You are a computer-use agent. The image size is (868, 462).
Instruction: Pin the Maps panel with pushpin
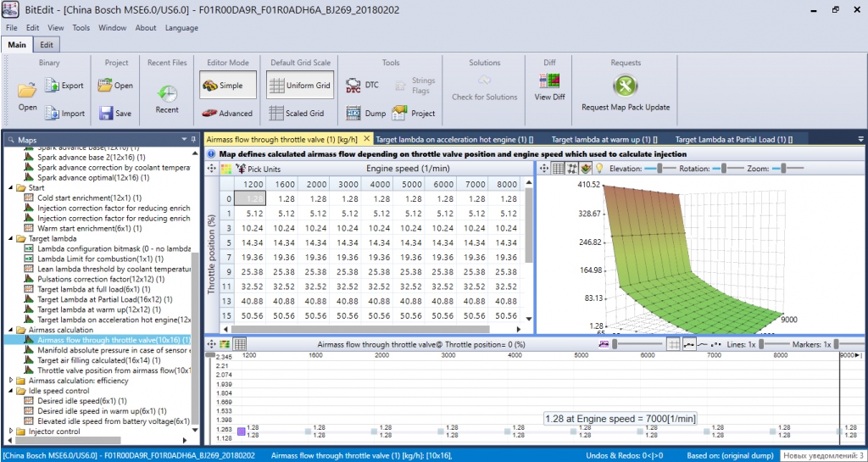[x=193, y=139]
